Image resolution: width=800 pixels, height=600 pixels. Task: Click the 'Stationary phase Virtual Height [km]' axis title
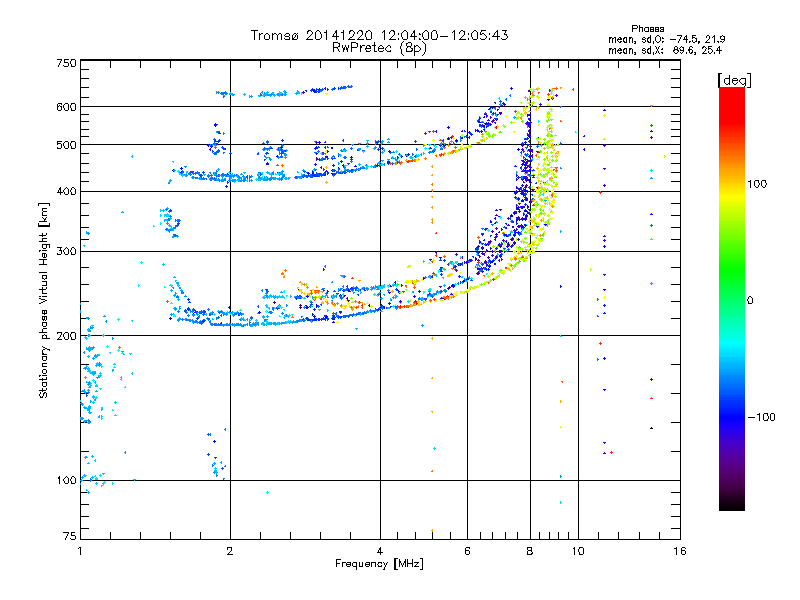pos(43,300)
